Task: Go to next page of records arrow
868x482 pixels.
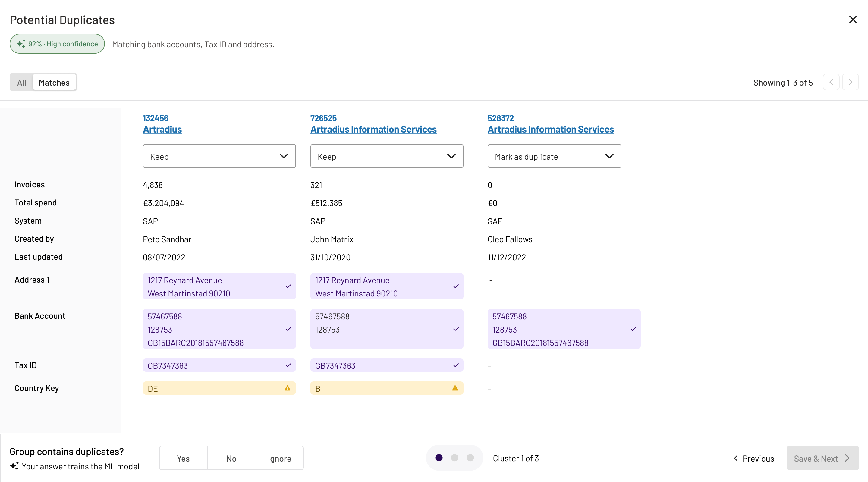Action: (850, 82)
